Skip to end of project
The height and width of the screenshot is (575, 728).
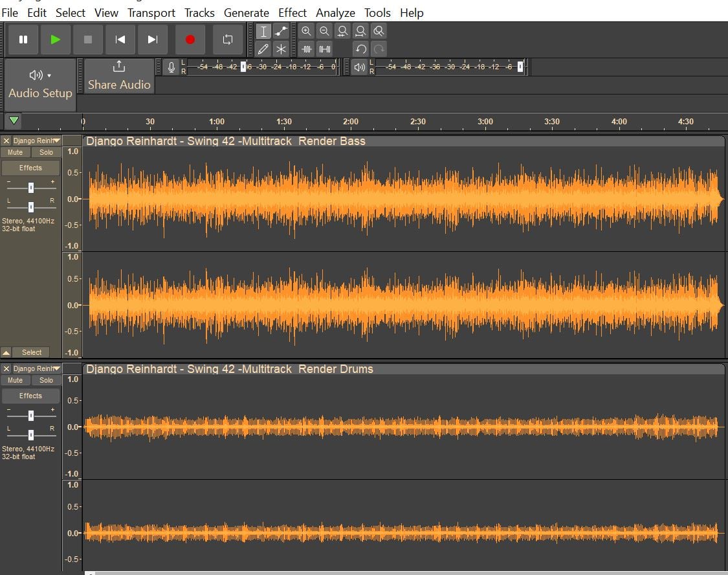coord(152,39)
